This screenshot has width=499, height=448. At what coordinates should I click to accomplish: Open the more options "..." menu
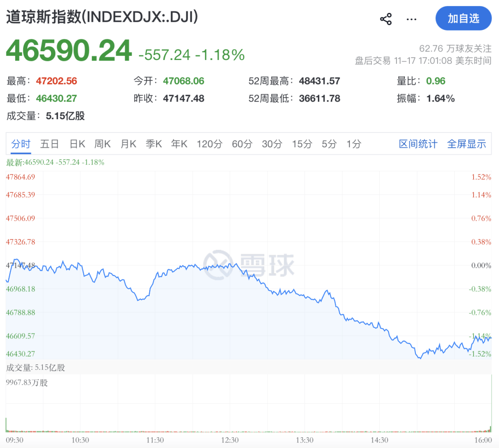click(x=410, y=19)
